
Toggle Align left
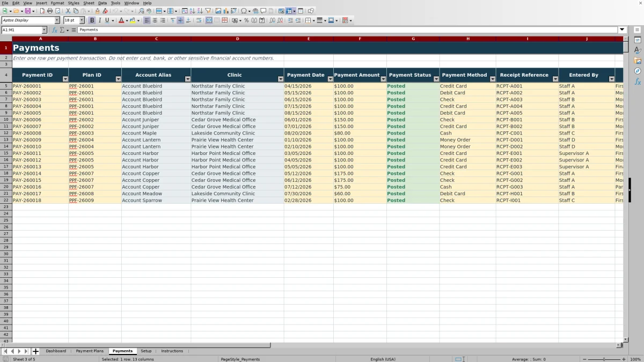[147, 20]
